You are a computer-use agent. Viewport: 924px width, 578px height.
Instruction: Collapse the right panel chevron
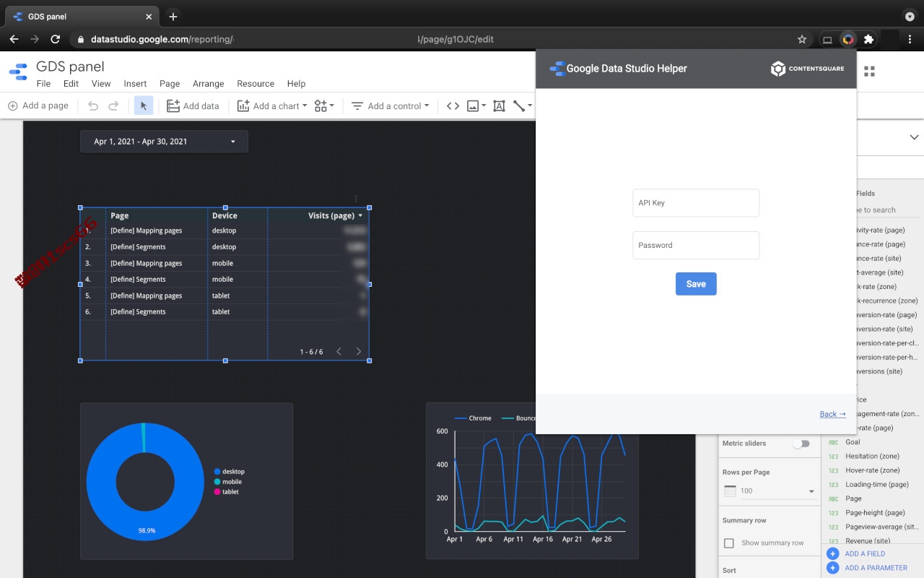(x=914, y=137)
